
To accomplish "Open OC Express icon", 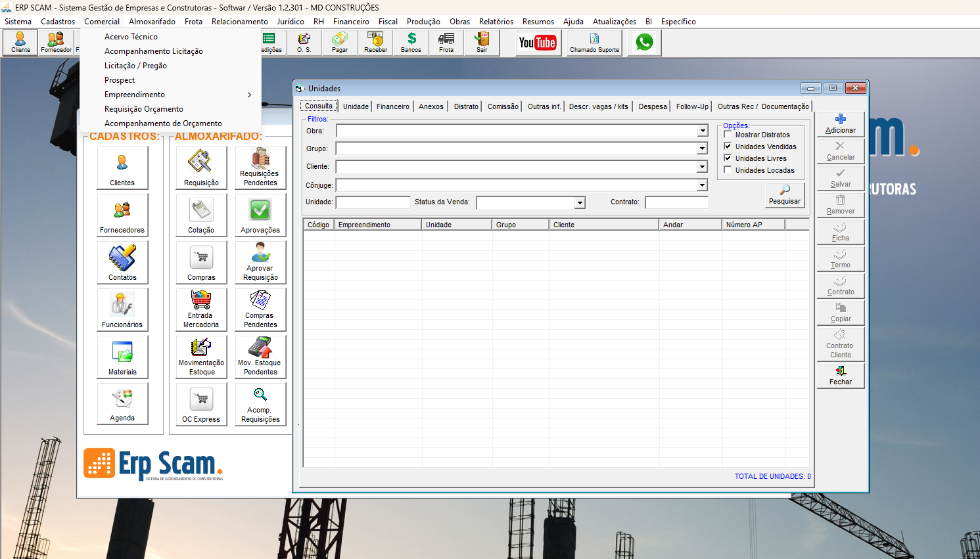I will (x=201, y=405).
